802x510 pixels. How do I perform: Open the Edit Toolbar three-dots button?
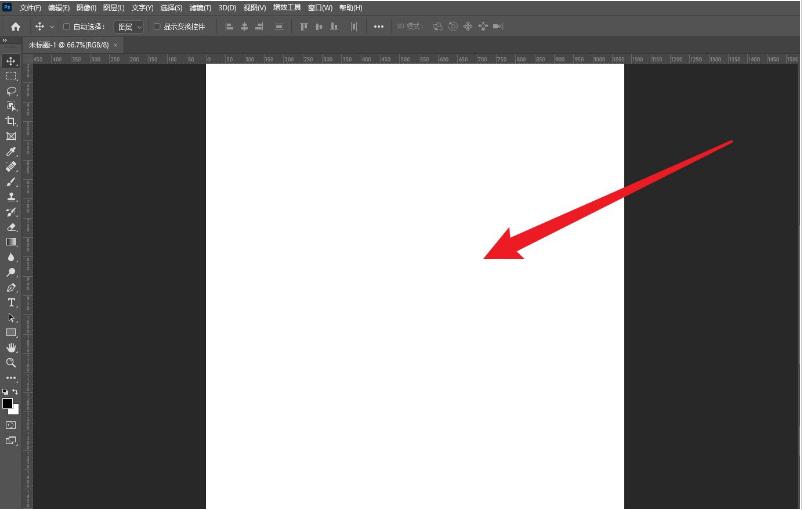pyautogui.click(x=11, y=378)
